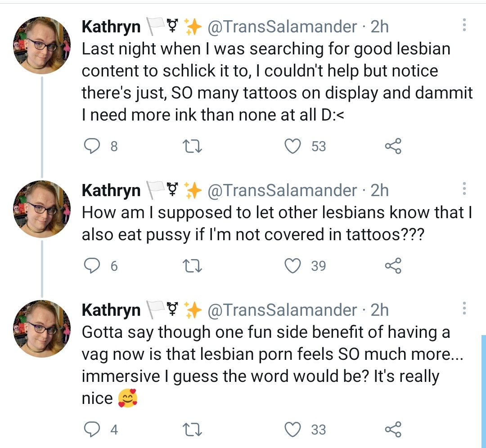486x448 pixels.
Task: Retweet the third tweet in thread
Action: point(192,430)
